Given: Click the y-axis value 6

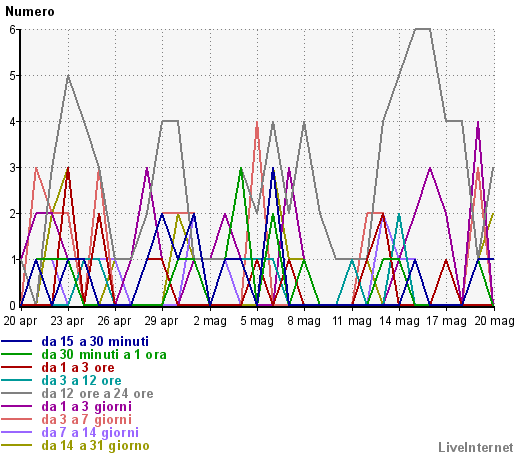Looking at the screenshot, I should [12, 30].
